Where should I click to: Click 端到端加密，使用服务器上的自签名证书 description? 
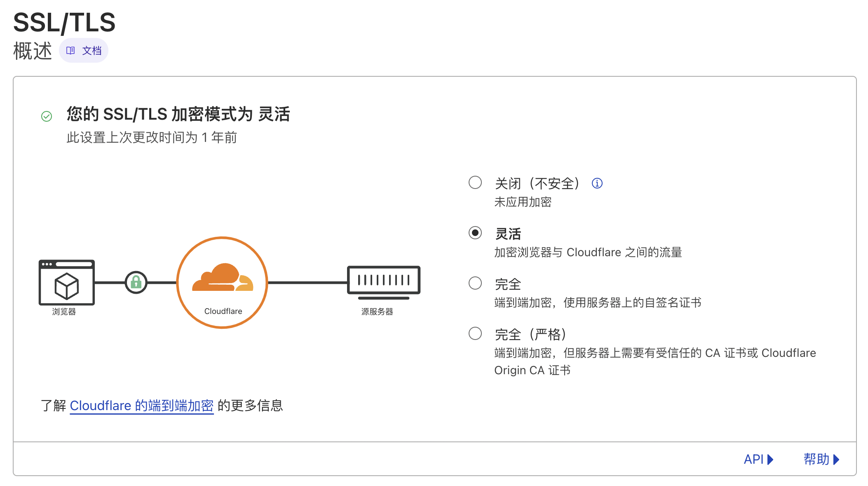[598, 303]
